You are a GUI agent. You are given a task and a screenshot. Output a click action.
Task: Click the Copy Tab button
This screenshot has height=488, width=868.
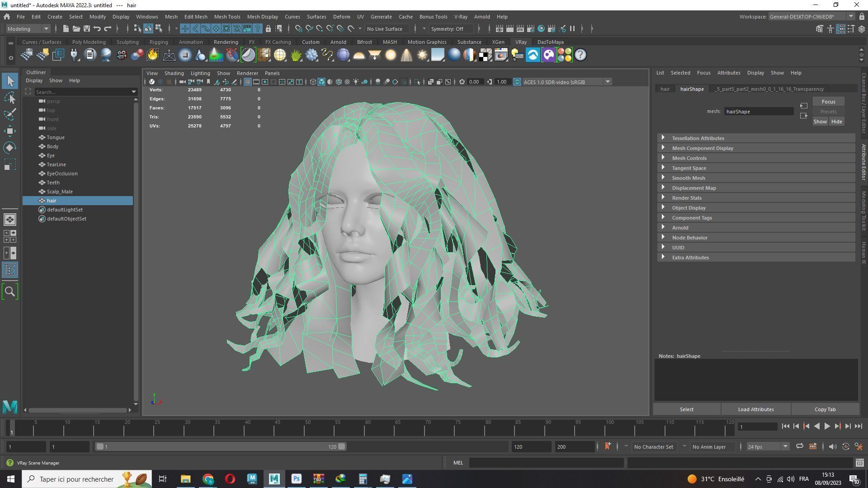pyautogui.click(x=825, y=409)
